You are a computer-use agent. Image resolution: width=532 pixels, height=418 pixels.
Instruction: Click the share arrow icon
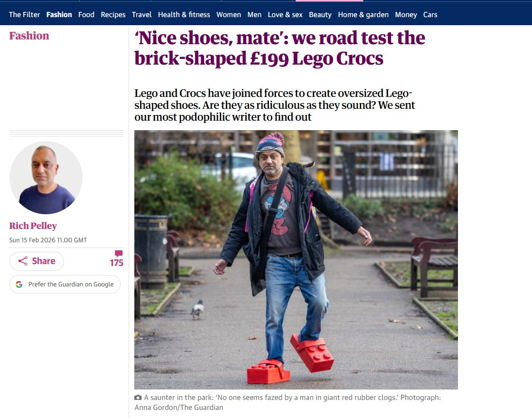point(23,261)
